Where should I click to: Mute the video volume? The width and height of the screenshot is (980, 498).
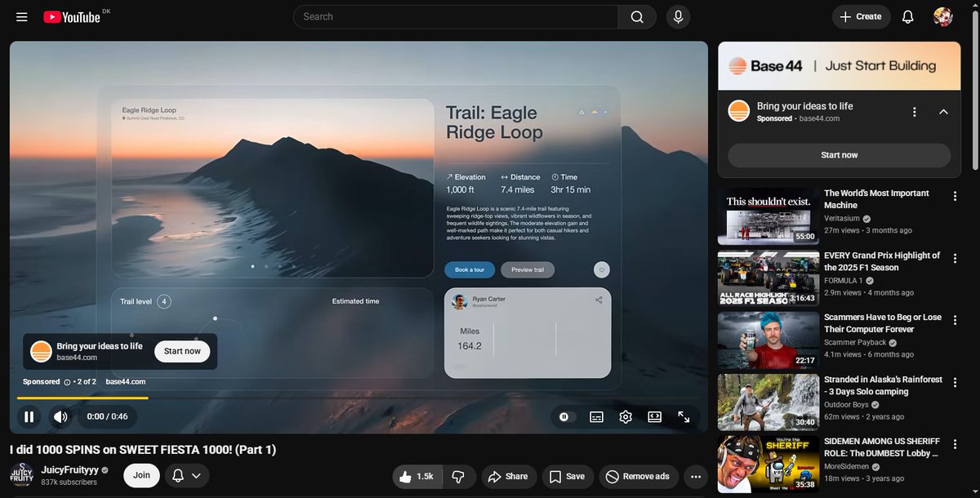[x=60, y=417]
